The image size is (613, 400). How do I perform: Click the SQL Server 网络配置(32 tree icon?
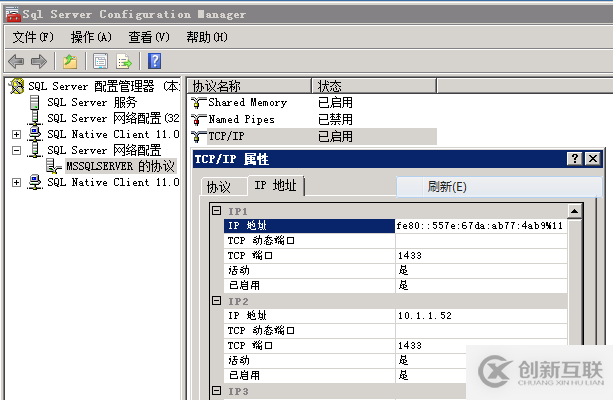coord(35,118)
